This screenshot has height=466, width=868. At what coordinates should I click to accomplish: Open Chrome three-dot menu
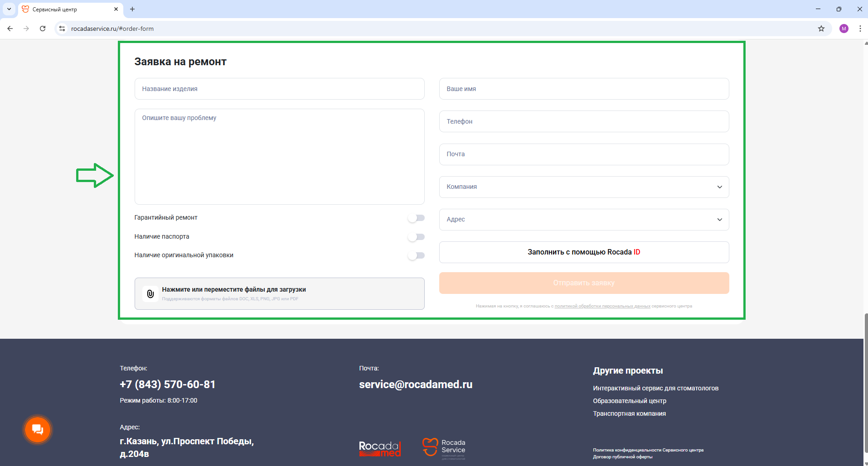[860, 29]
